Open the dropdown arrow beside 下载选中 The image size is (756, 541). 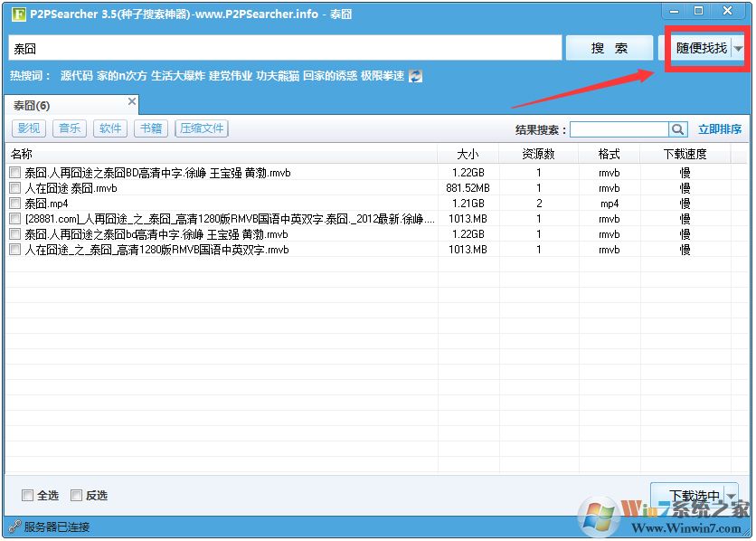point(731,495)
